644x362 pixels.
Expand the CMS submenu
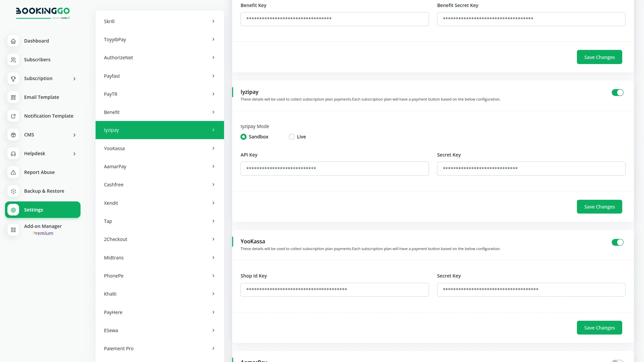(x=74, y=135)
